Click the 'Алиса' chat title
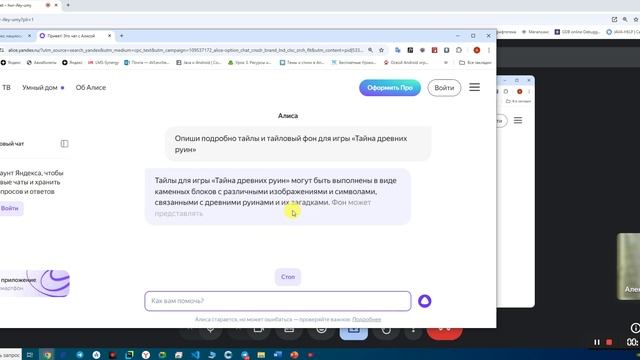This screenshot has height=360, width=640. pyautogui.click(x=288, y=116)
